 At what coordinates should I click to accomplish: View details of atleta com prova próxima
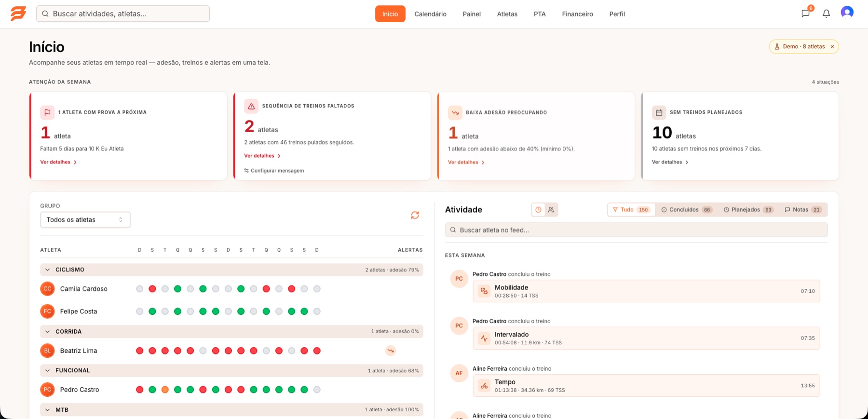pos(58,162)
